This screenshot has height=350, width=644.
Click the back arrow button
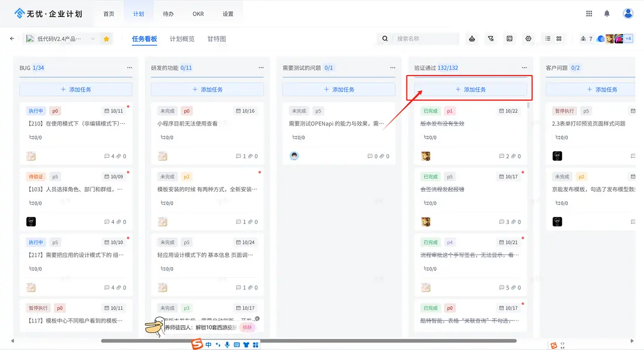(x=12, y=38)
